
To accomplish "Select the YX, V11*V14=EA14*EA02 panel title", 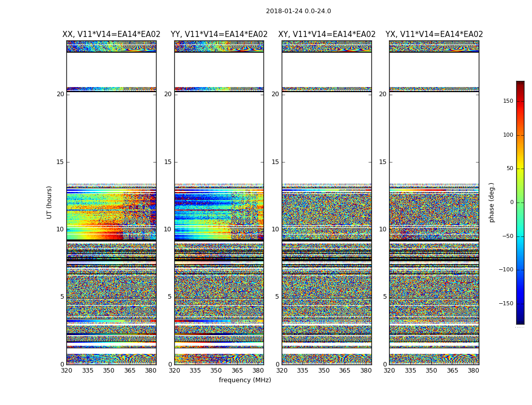I will [x=434, y=34].
